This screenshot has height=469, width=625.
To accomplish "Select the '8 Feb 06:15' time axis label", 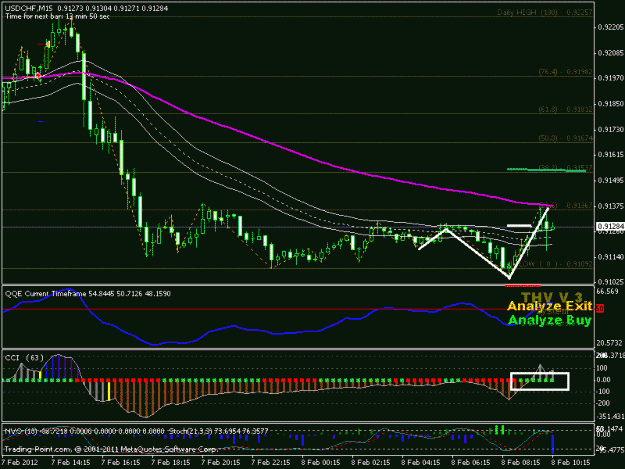I will 471,462.
